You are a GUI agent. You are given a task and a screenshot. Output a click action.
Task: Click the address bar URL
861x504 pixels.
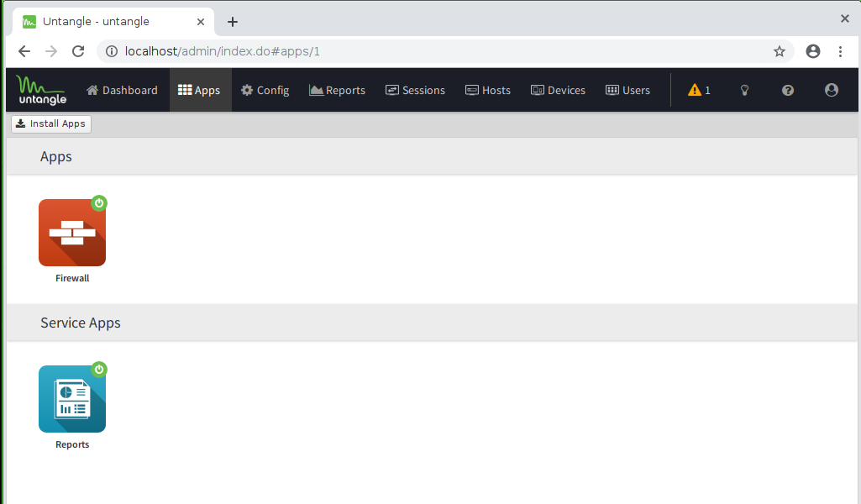point(223,51)
